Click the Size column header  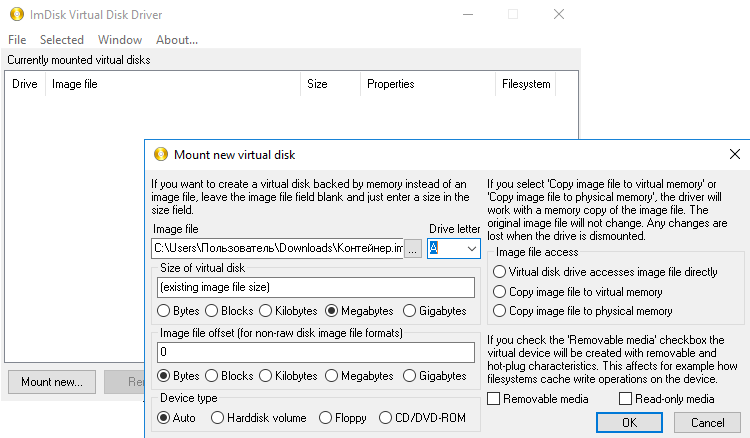coord(331,84)
